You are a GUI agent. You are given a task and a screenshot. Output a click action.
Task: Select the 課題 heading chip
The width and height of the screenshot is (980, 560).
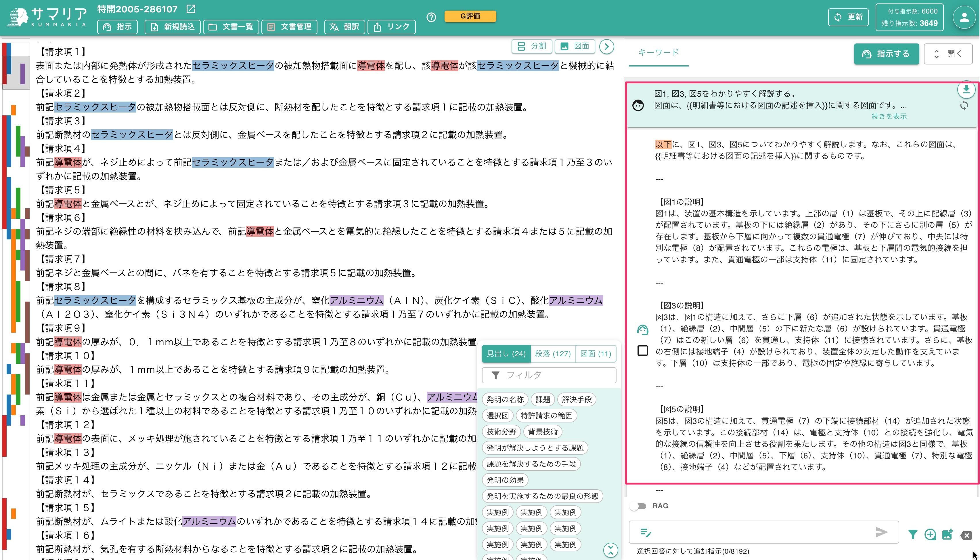(x=543, y=400)
